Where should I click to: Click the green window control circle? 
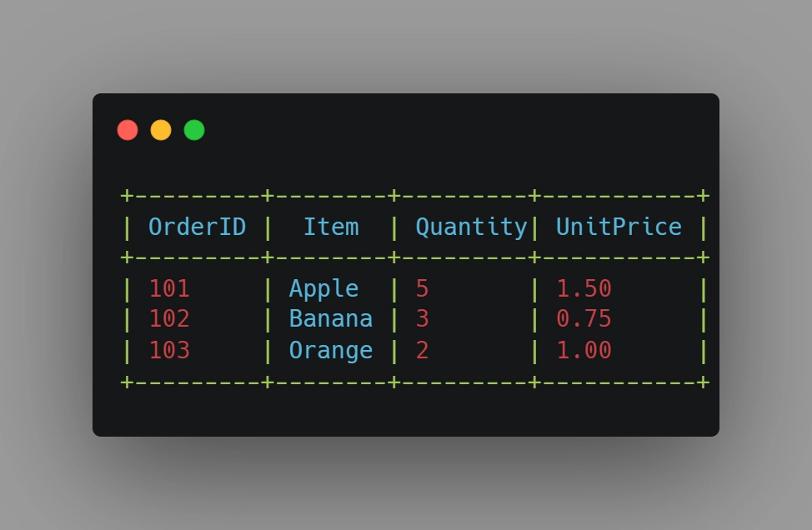coord(193,130)
